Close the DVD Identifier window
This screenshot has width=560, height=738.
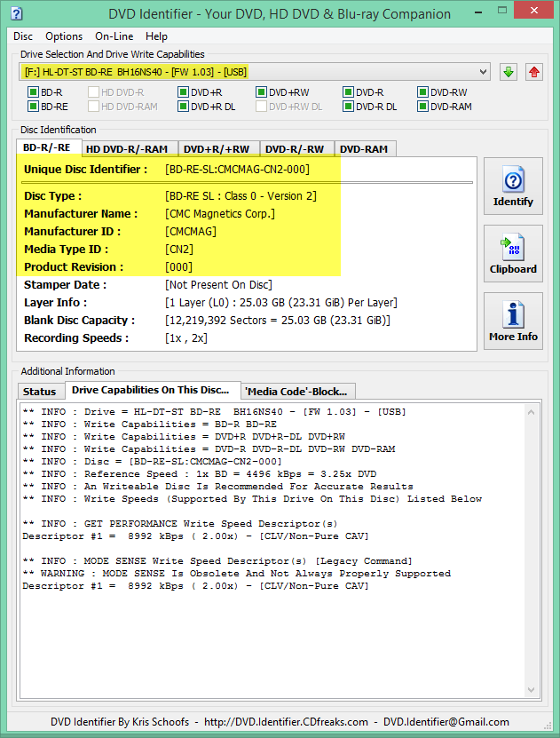(533, 10)
